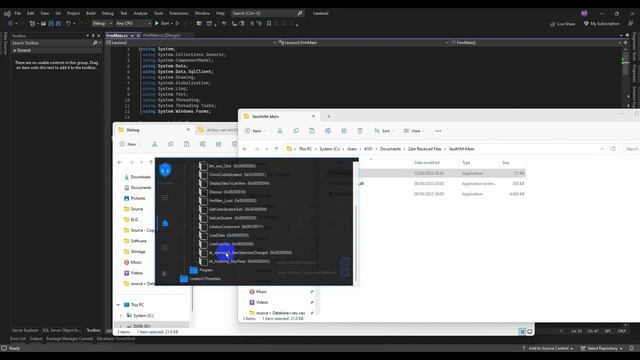This screenshot has height=360, width=640.
Task: Open the Lesson2.FrmMain class dropdown in editor
Action: (x=363, y=42)
